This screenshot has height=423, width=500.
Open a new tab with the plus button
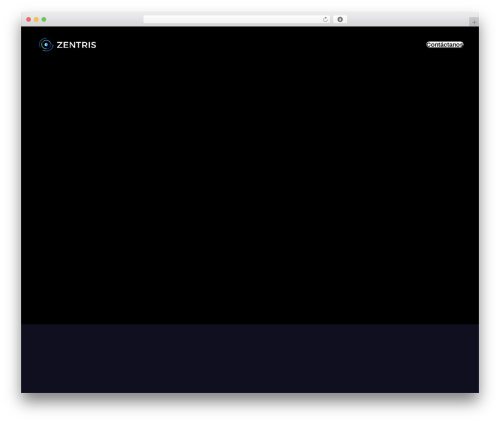474,22
